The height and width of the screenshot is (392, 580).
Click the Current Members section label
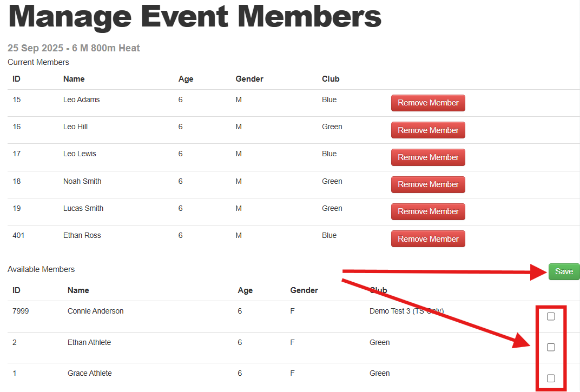(38, 62)
